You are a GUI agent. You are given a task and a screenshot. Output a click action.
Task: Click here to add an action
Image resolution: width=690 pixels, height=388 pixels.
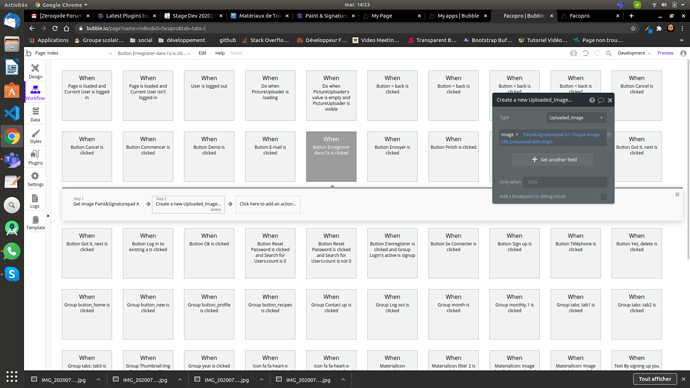coord(268,204)
